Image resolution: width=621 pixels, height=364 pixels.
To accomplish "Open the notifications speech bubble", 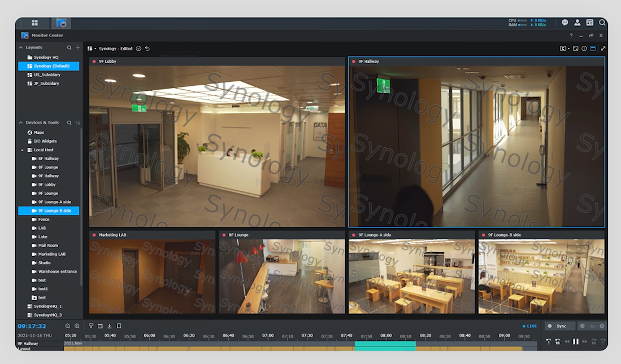I will point(564,23).
